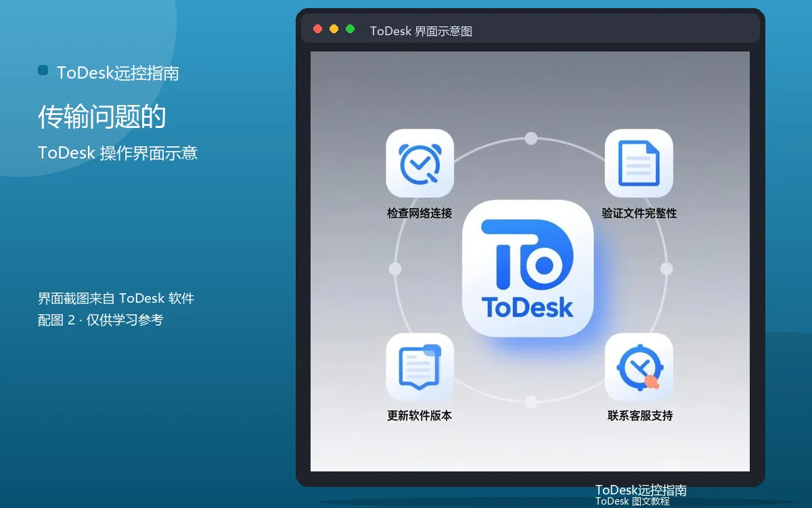Click the 联系客服支持 label
This screenshot has width=812, height=508.
tap(640, 416)
